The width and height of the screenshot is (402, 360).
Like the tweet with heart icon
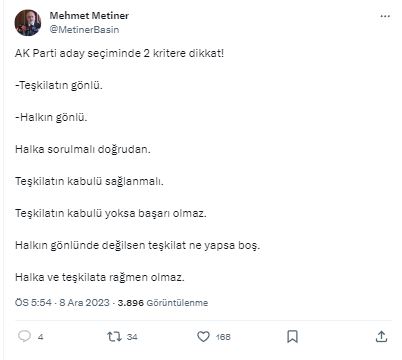203,337
